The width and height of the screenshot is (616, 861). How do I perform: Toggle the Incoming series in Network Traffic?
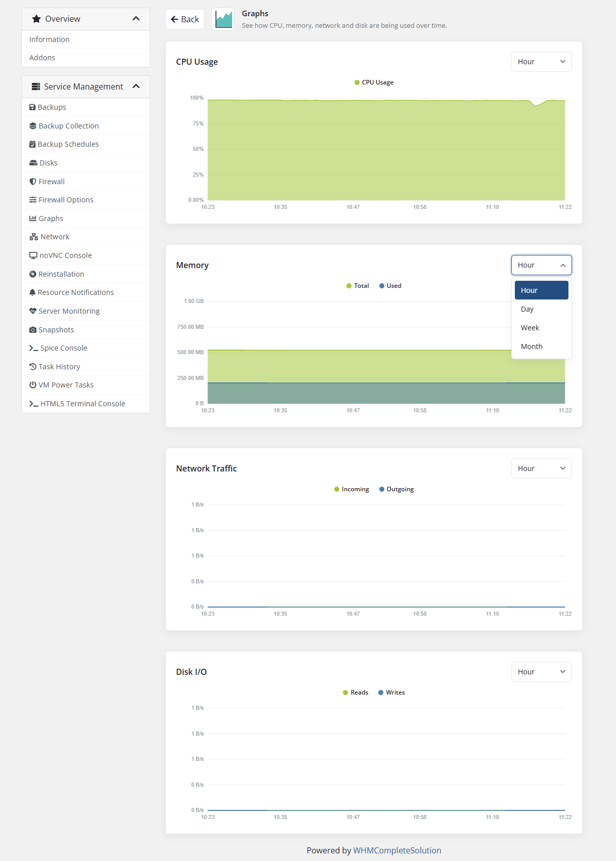coord(351,489)
